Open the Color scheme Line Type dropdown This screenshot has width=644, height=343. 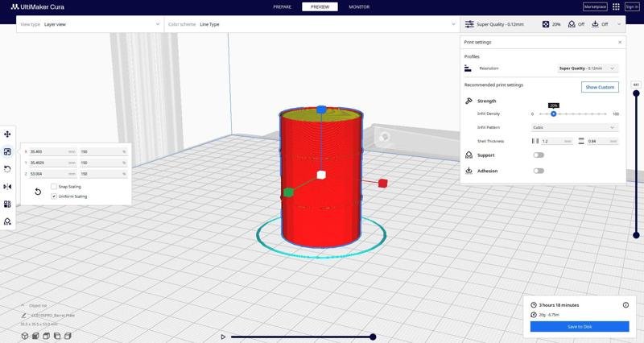pyautogui.click(x=312, y=24)
